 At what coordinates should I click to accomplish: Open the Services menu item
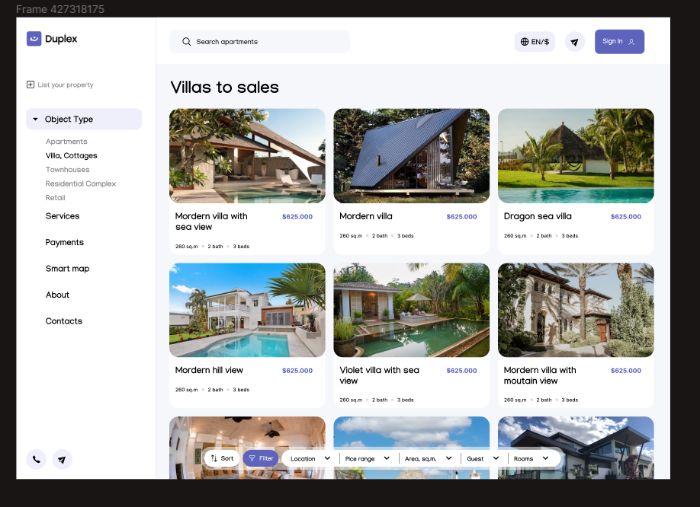[62, 216]
